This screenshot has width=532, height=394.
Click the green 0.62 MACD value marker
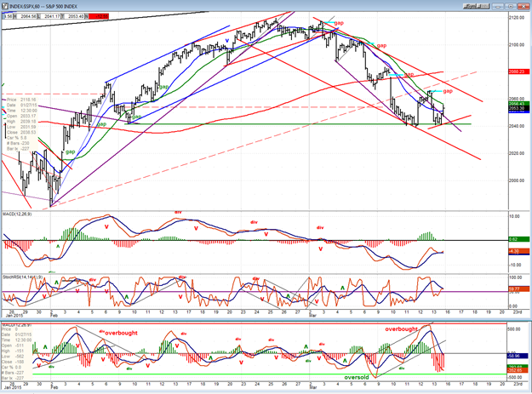click(518, 239)
